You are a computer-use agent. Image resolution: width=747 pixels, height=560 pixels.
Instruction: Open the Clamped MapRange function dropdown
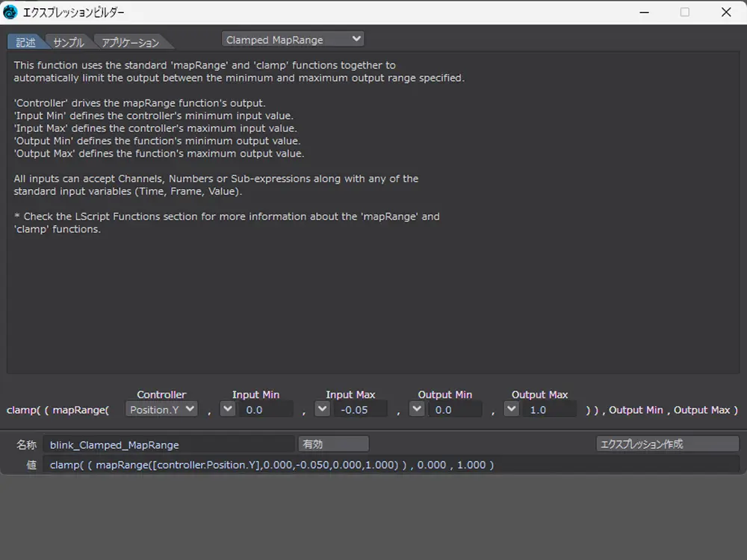[x=293, y=40]
